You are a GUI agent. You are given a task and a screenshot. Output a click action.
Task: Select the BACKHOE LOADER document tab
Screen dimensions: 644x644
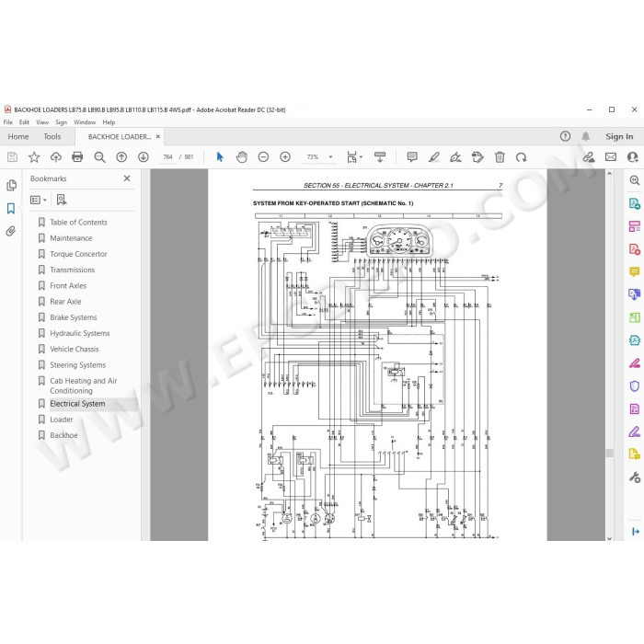(x=119, y=136)
